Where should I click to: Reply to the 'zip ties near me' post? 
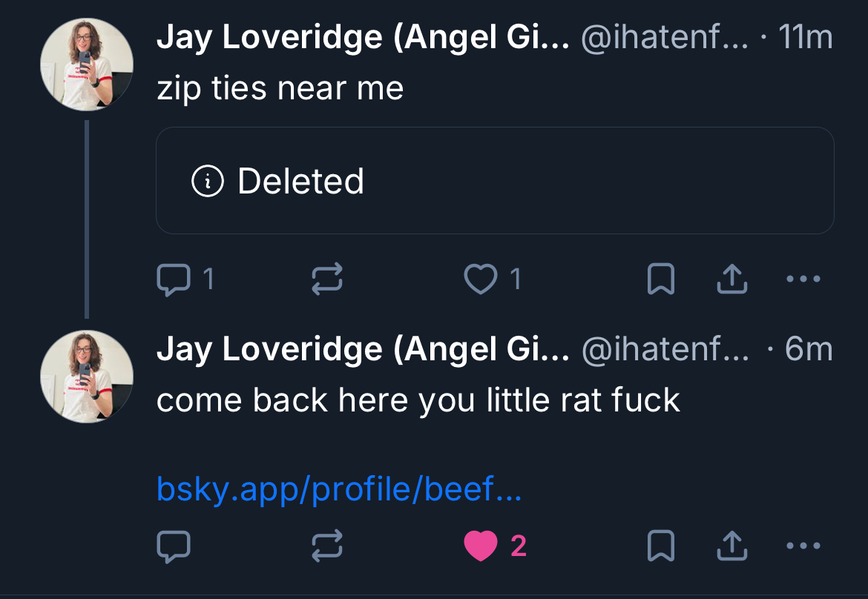(x=174, y=279)
